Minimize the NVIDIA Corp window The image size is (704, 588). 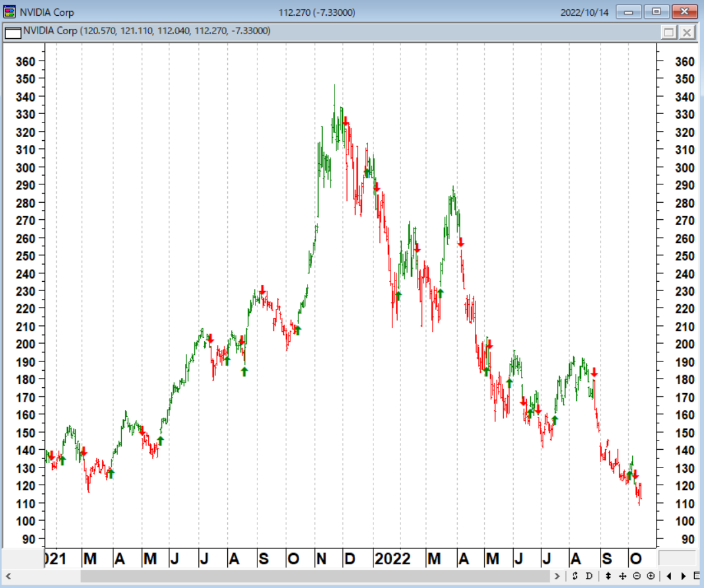point(628,12)
